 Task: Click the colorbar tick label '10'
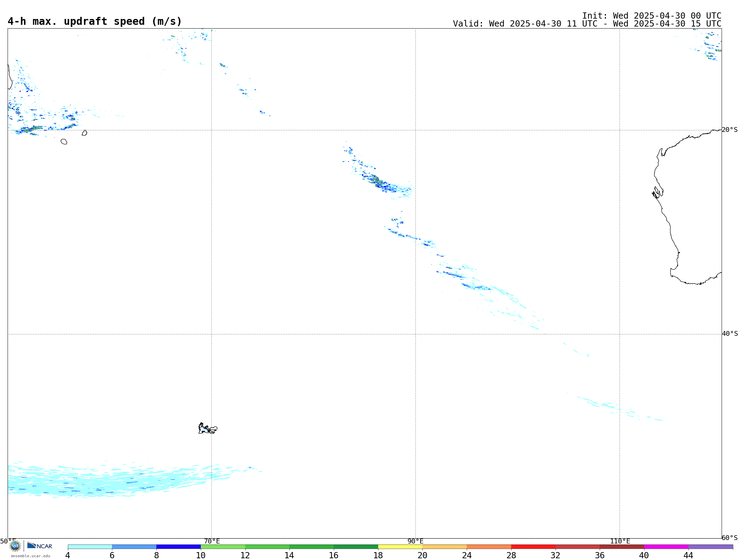point(201,555)
